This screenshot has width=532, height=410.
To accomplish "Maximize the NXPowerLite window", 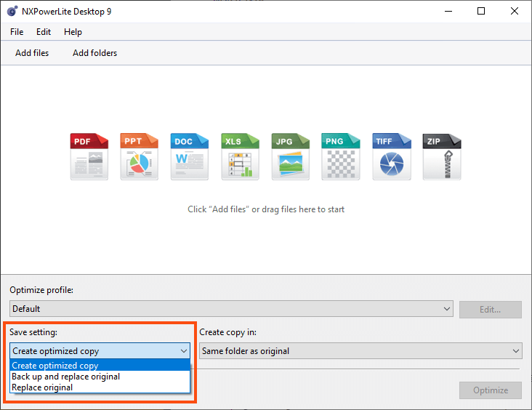I will point(481,11).
